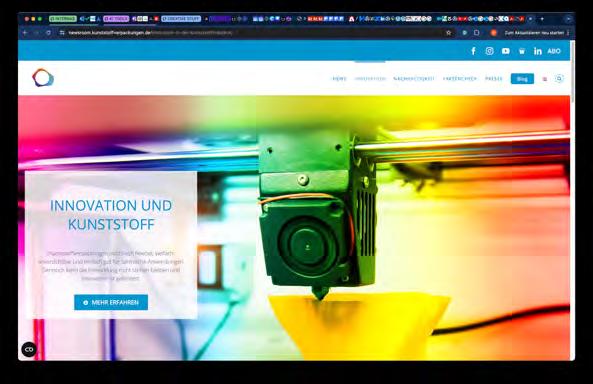Open the Facebook social icon

tap(473, 51)
